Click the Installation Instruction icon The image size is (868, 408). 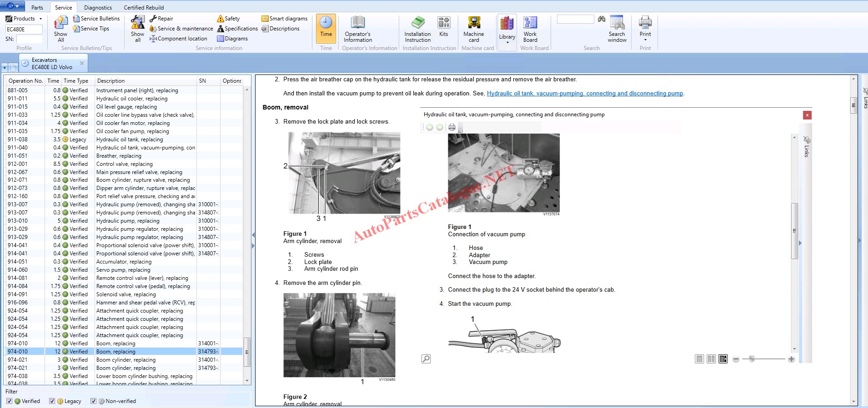click(417, 23)
